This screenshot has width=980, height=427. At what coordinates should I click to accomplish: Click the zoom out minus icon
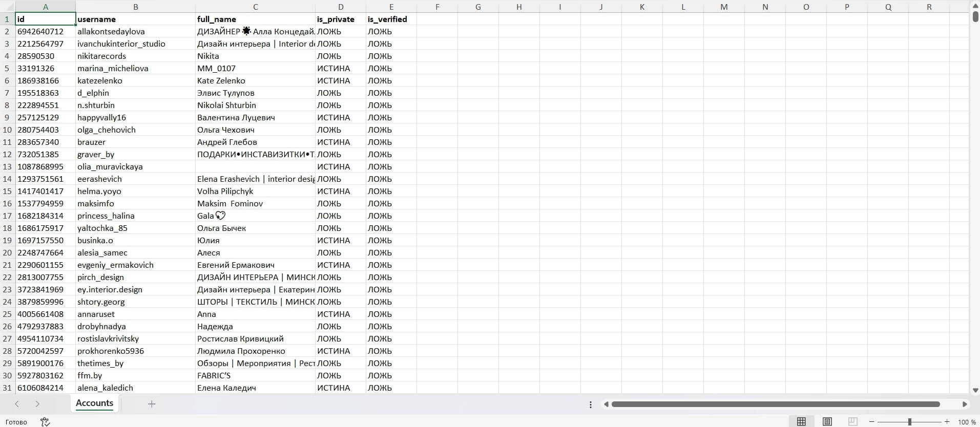pos(872,422)
